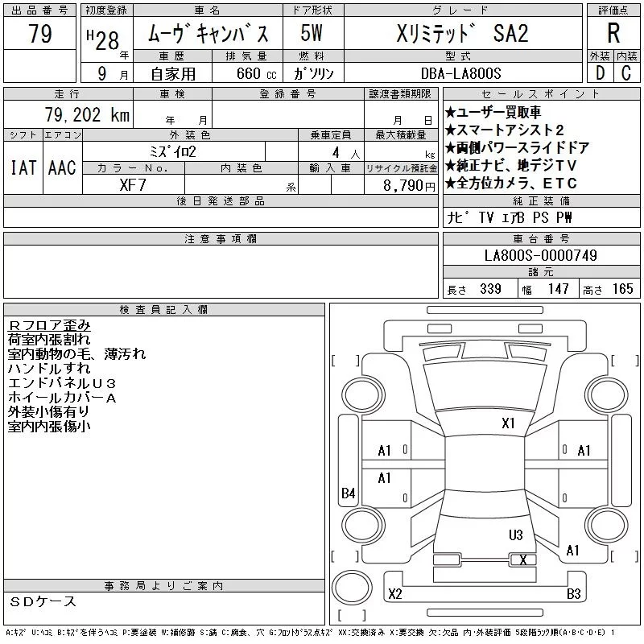
Task: Click the interior grade C cell
Action: pos(626,72)
